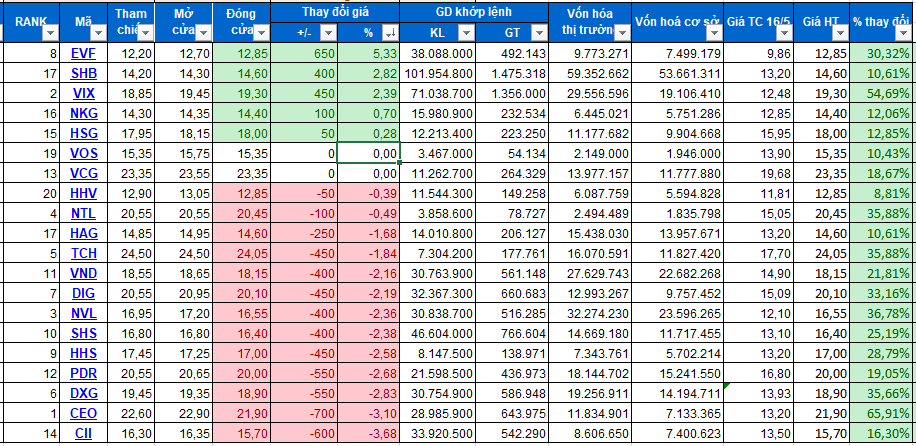This screenshot has width=916, height=446.
Task: Select the 23,55 opening price cell for VCG
Action: pos(183,173)
